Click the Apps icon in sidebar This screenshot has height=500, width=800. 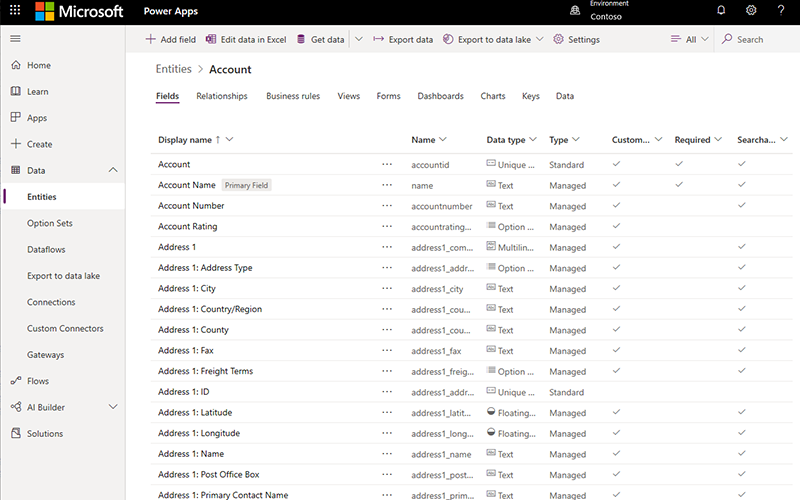[16, 117]
